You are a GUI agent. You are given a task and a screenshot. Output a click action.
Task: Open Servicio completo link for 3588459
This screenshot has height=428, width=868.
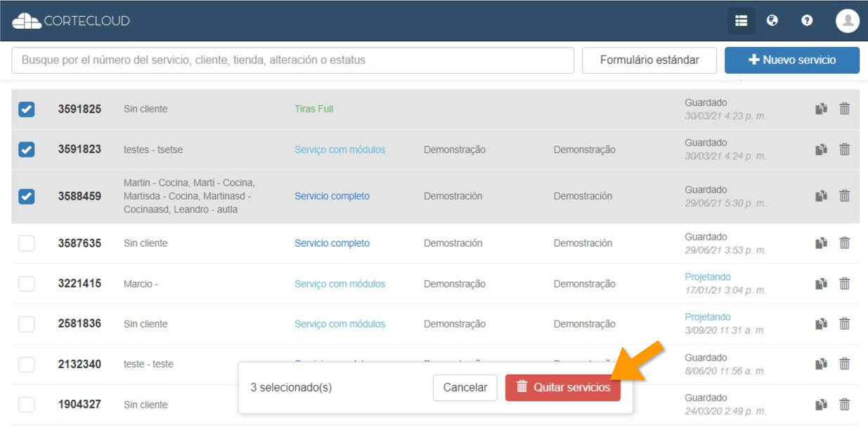pyautogui.click(x=332, y=196)
